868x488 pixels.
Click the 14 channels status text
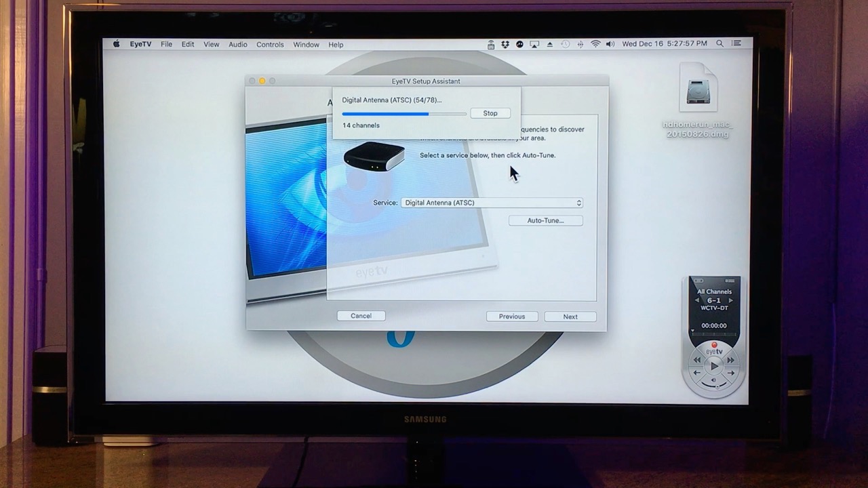[361, 125]
